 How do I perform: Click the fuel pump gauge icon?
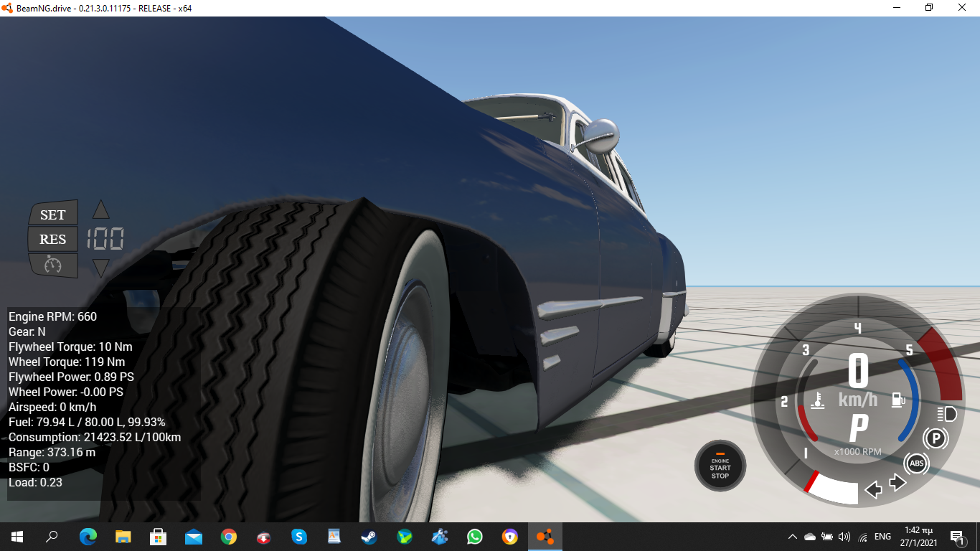pos(897,400)
